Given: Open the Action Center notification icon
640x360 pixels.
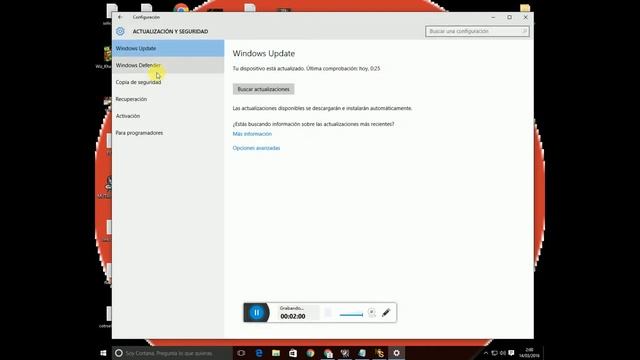Looking at the screenshot, I should (511, 353).
